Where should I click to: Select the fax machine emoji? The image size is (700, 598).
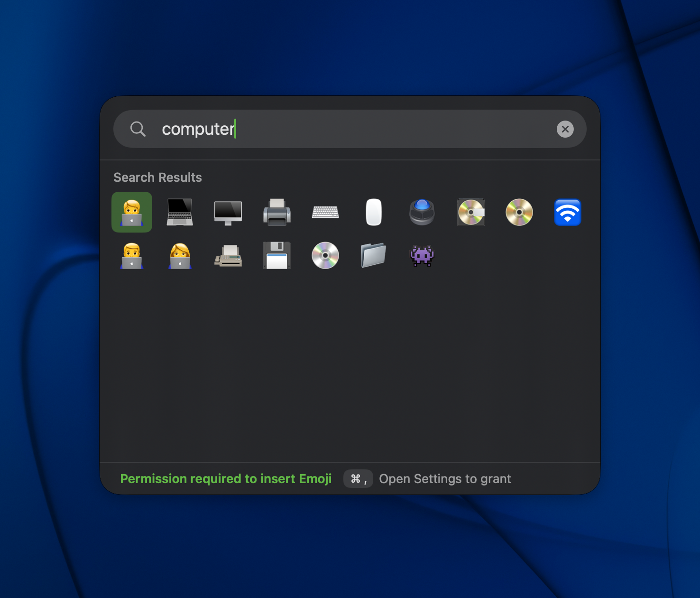click(x=229, y=256)
